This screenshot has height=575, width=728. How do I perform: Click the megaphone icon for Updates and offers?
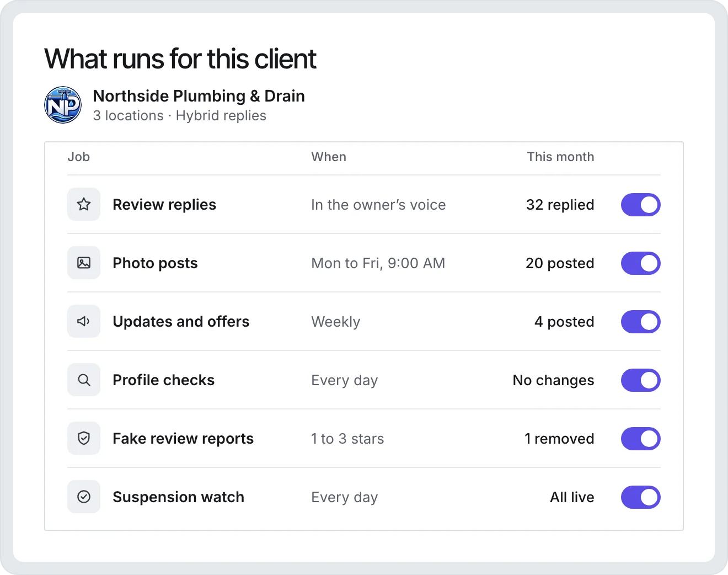84,322
